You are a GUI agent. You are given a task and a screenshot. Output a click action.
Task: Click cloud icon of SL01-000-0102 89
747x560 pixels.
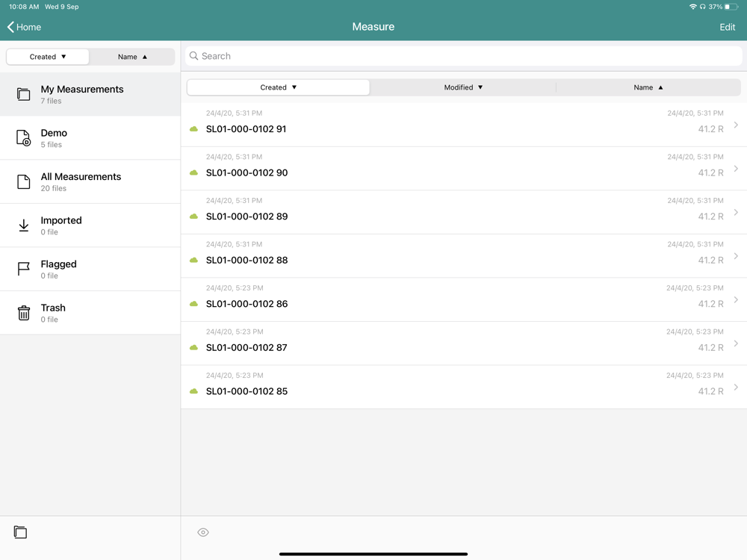[194, 217]
